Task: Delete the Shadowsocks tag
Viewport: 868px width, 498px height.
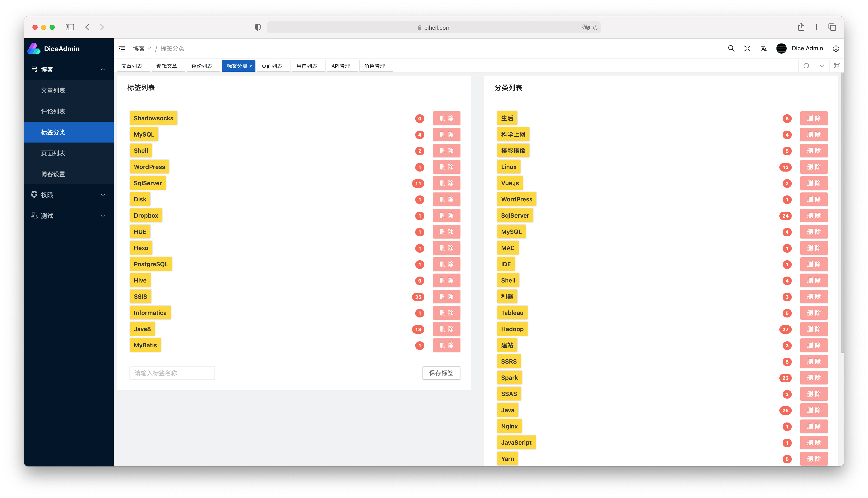Action: pos(446,118)
